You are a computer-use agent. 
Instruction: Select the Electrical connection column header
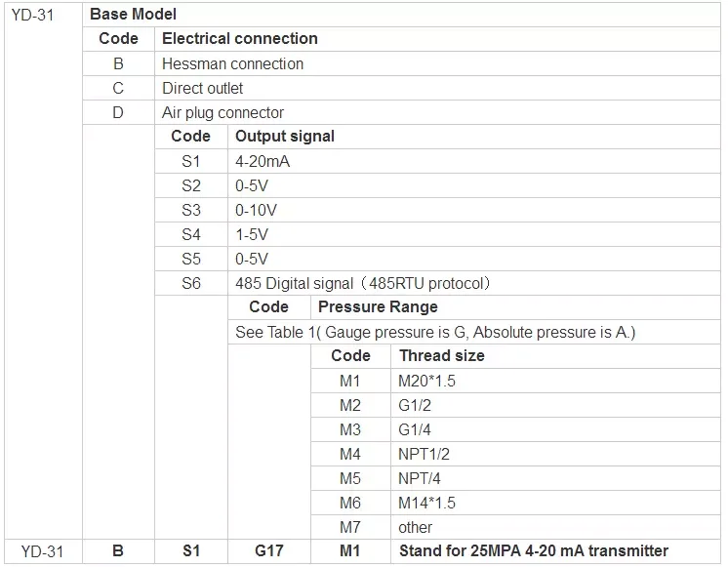click(239, 39)
